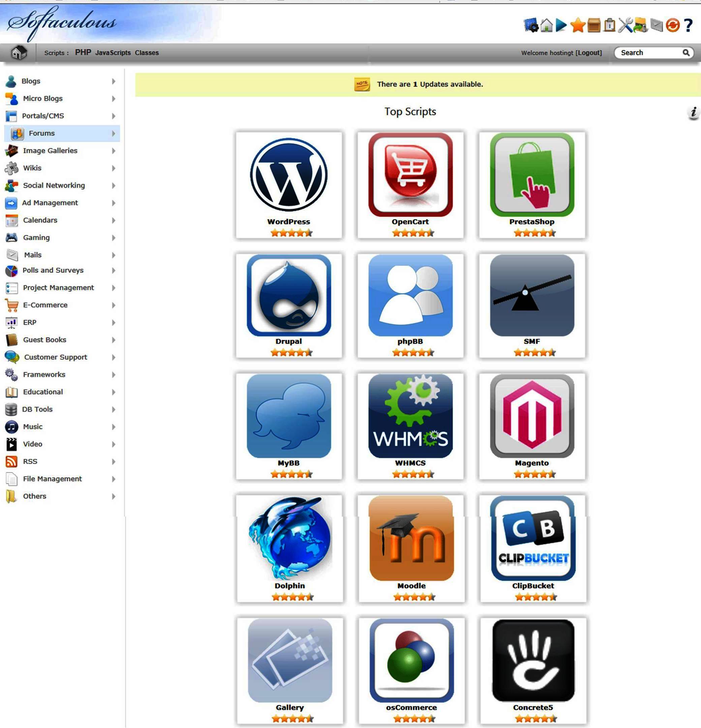Click the OpenCart name link
Screen dimensions: 701x728
coord(410,222)
